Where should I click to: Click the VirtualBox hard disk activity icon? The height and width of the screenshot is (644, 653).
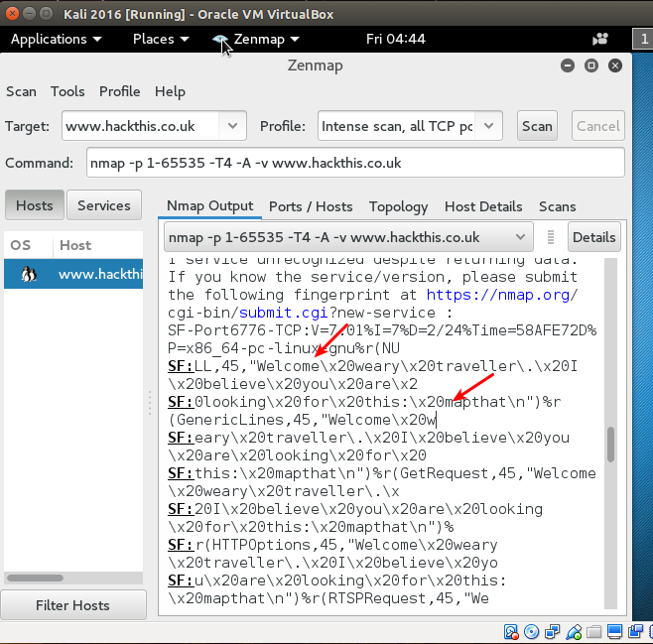pos(511,632)
